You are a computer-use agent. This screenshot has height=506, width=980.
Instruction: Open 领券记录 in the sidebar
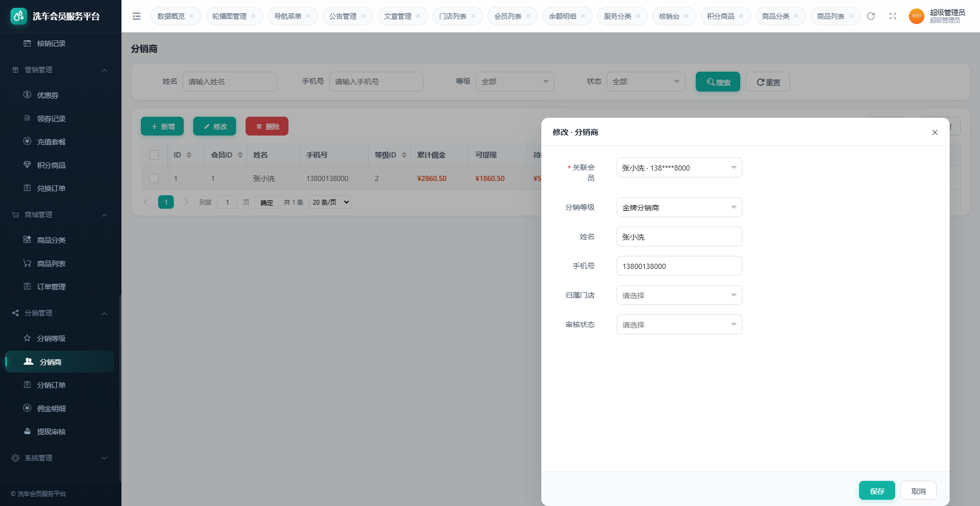(61, 119)
